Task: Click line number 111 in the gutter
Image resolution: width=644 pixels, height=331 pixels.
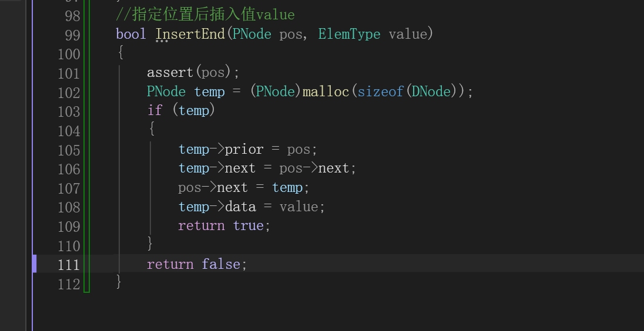Action: [x=69, y=265]
